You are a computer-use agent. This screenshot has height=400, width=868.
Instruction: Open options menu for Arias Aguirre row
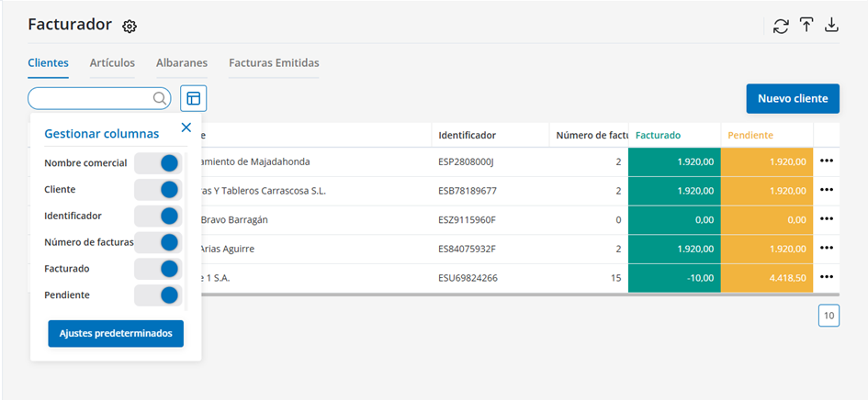click(827, 248)
